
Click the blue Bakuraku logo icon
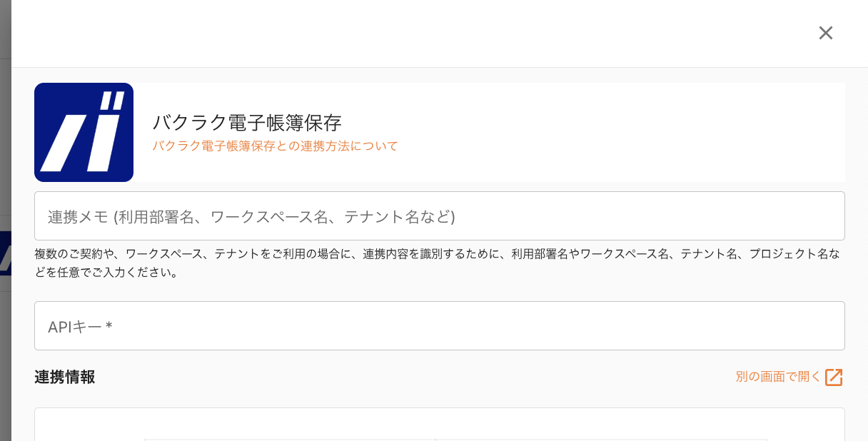(x=84, y=133)
